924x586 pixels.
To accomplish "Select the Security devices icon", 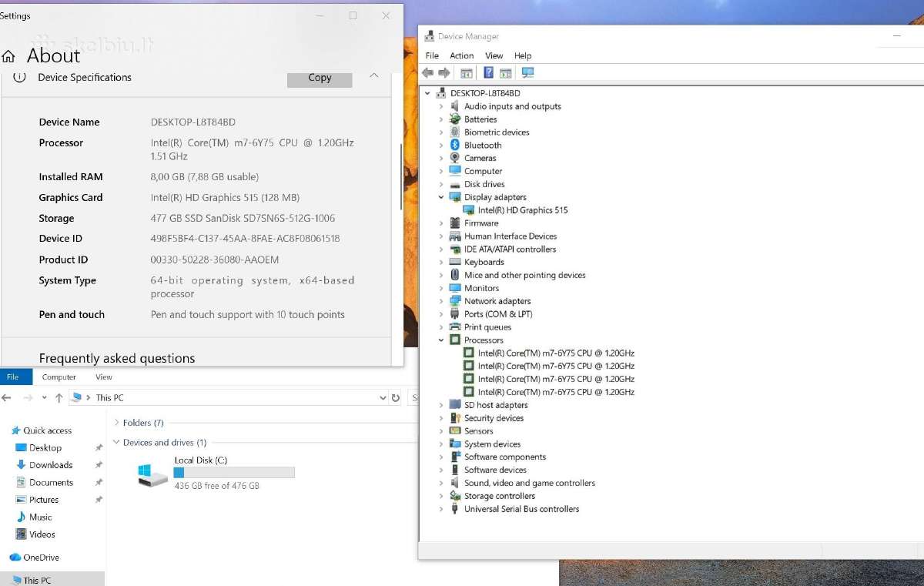I will click(x=455, y=418).
